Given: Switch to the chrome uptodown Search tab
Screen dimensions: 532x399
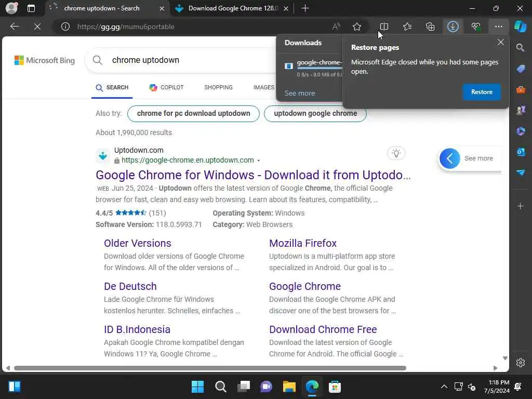Looking at the screenshot, I should 101,8.
